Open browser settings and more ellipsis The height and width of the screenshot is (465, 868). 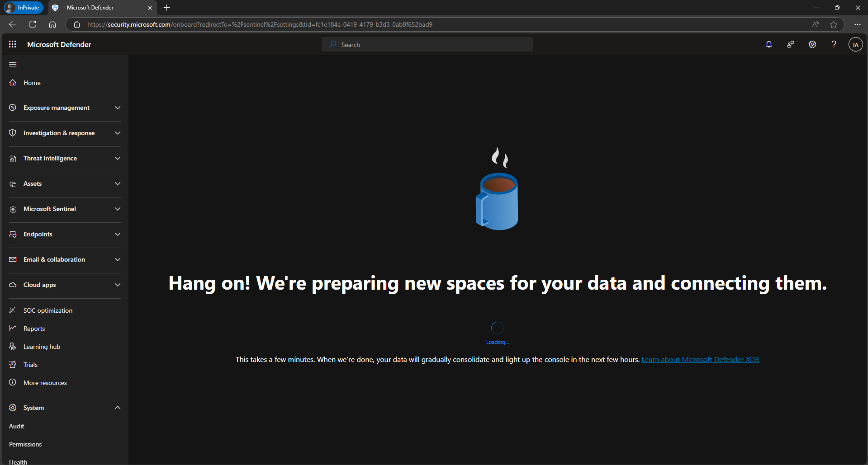pyautogui.click(x=857, y=24)
